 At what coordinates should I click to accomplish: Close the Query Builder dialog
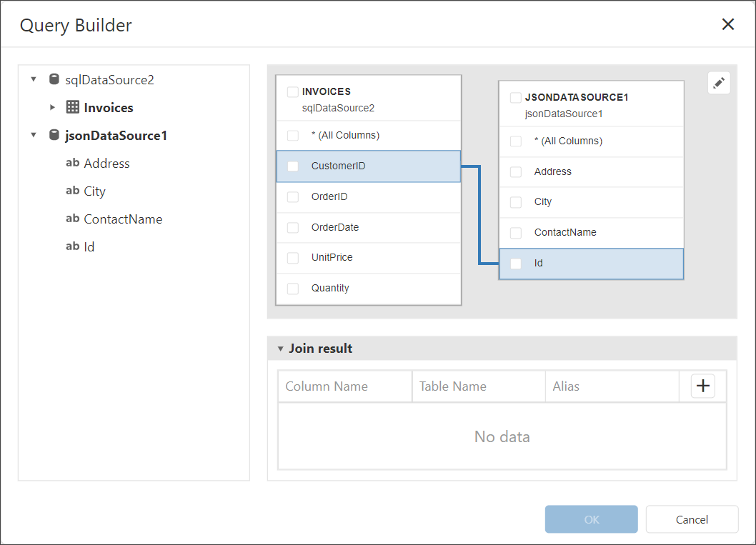(727, 25)
